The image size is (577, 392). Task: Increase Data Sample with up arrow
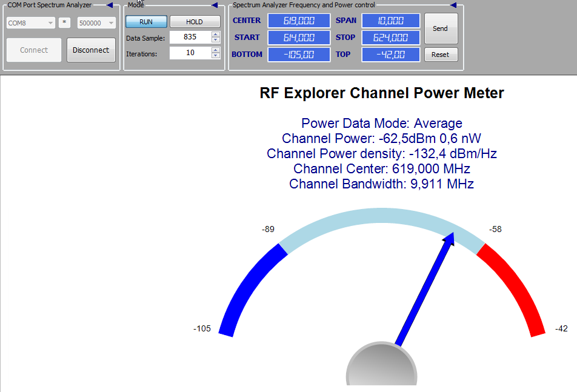pyautogui.click(x=216, y=34)
